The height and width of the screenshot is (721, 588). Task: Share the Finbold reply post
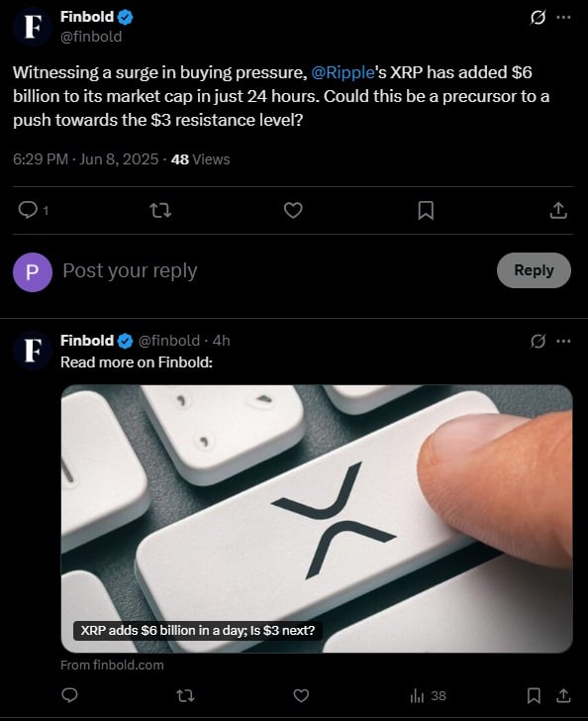point(563,695)
